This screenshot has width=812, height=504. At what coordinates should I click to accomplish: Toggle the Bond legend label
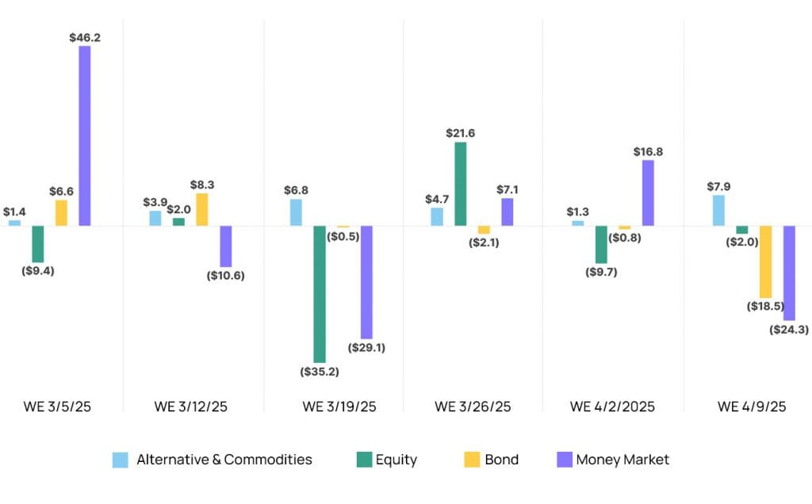(501, 460)
